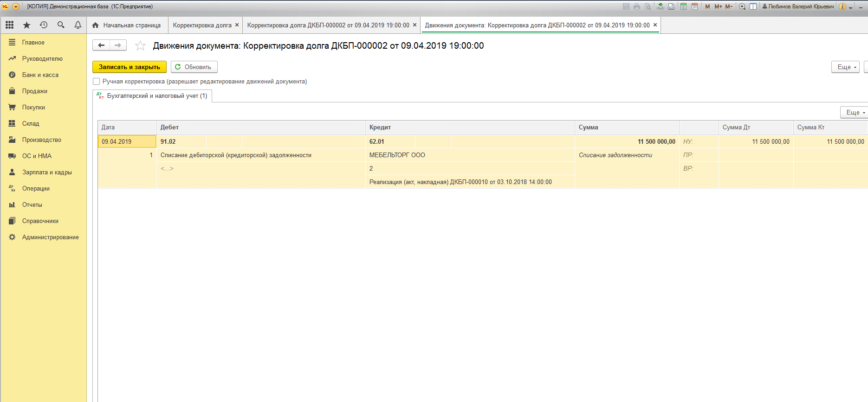Open the upper Еще dropdown
This screenshot has height=402, width=868.
(x=845, y=67)
